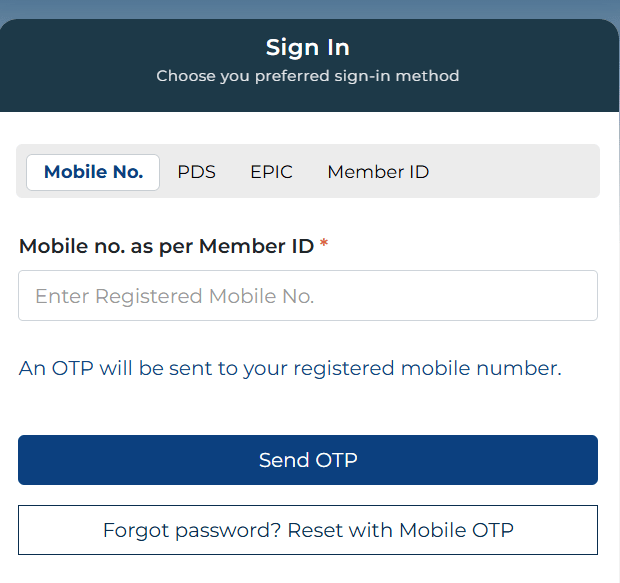Screen dimensions: 620x583
Task: Select the Mobile No. sign-in tab
Action: [x=93, y=172]
